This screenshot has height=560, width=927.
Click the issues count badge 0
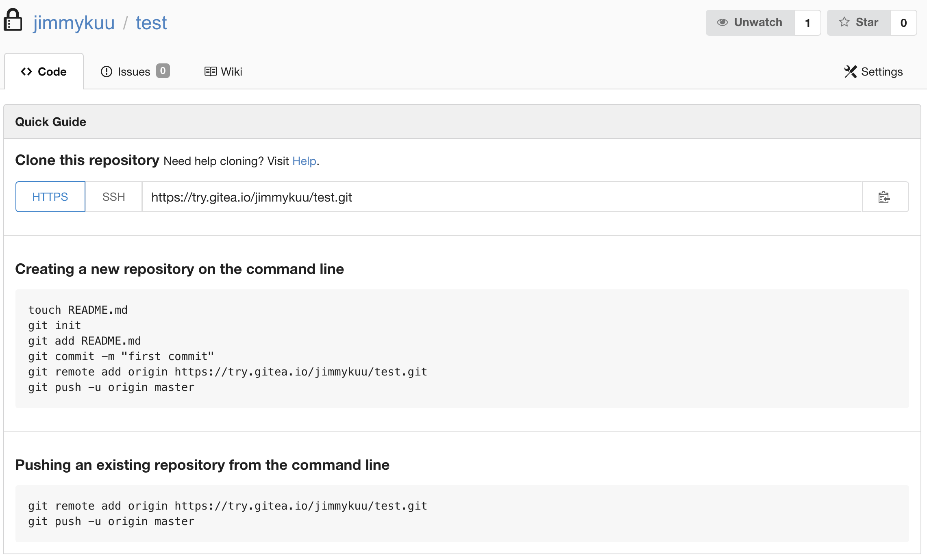click(x=163, y=71)
